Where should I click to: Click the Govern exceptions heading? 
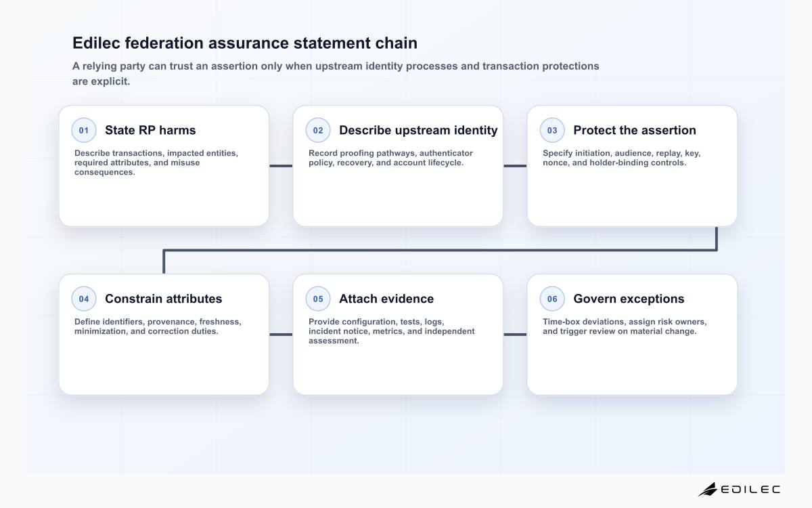point(629,299)
